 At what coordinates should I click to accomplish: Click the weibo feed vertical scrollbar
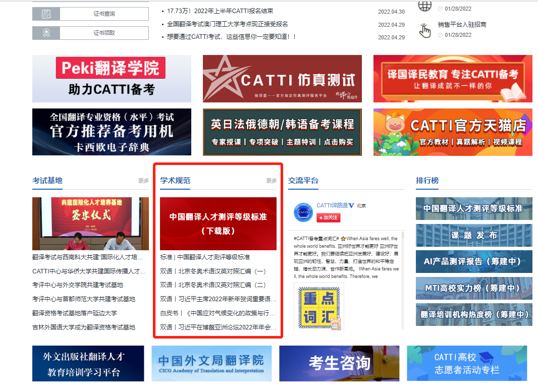(x=403, y=280)
